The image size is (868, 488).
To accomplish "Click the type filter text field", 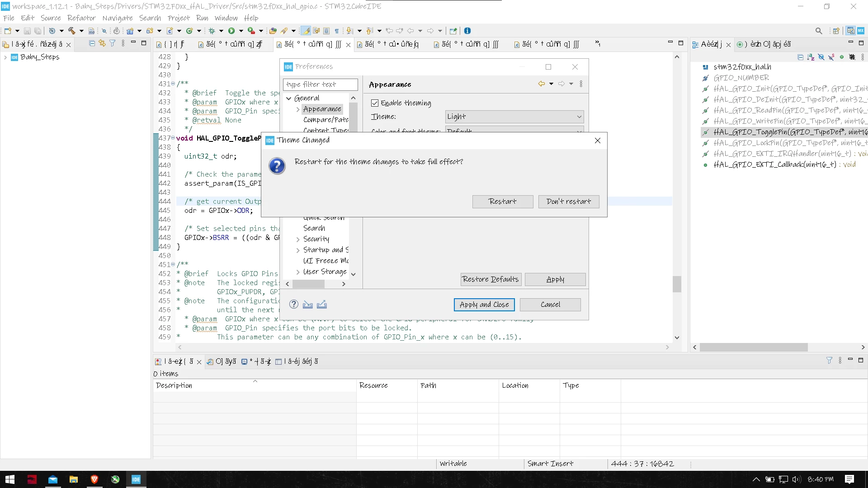I will pyautogui.click(x=321, y=84).
